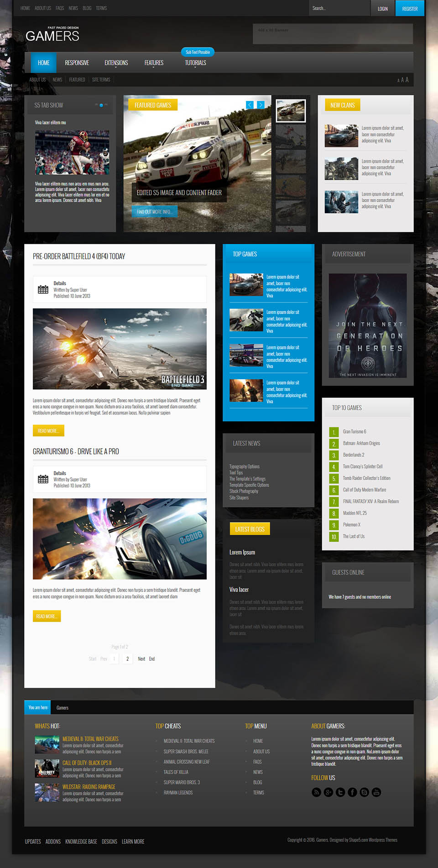Go to previous Featured Games slide arrow
The width and height of the screenshot is (438, 868).
coord(250,105)
